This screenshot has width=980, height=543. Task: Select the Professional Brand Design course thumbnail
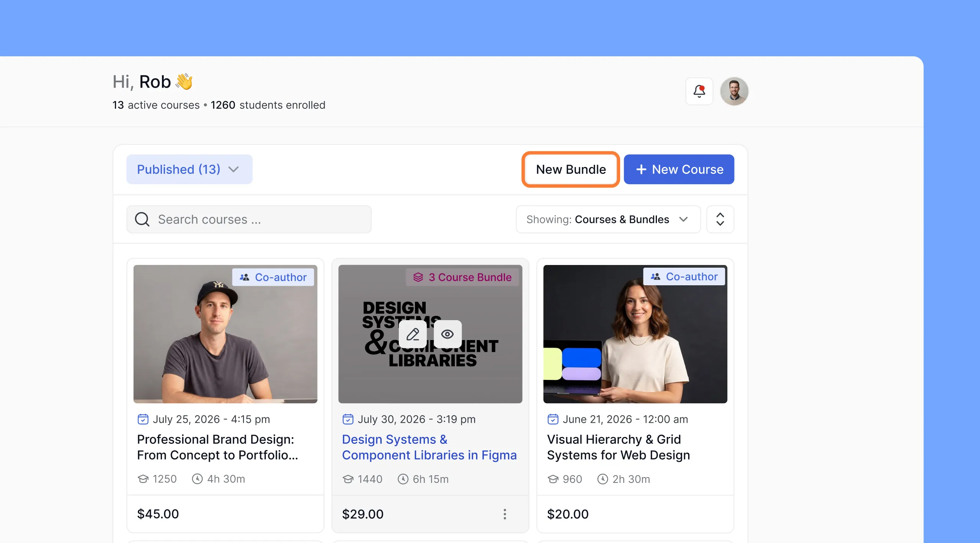(225, 334)
